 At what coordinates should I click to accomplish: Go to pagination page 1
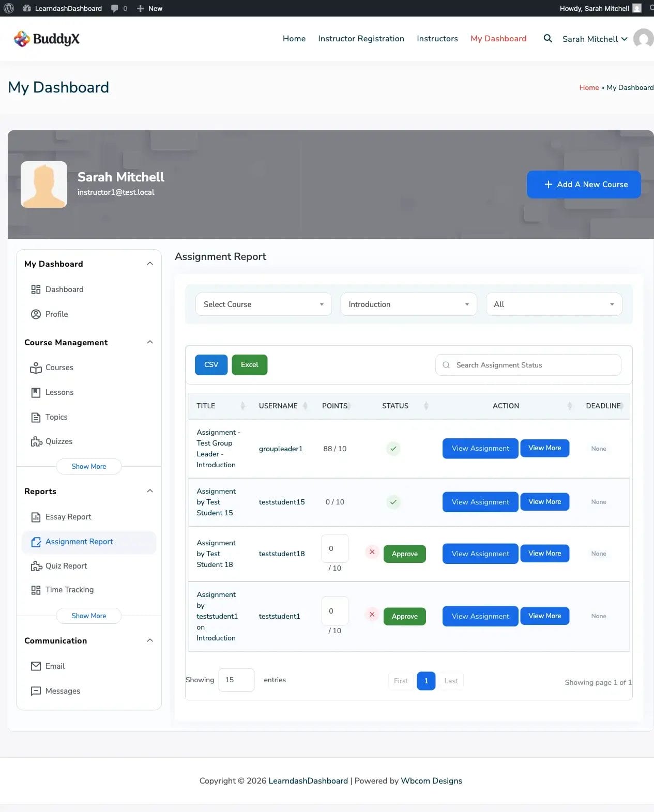(x=426, y=681)
